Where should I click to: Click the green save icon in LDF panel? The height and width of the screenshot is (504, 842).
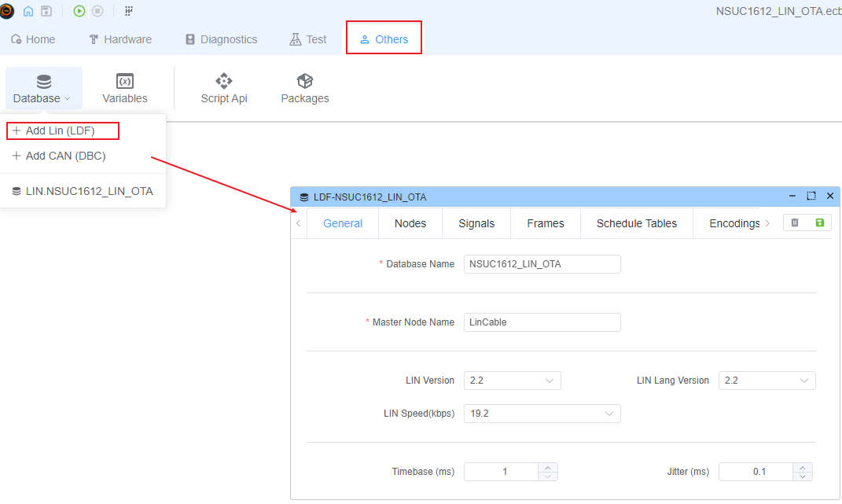click(x=820, y=223)
